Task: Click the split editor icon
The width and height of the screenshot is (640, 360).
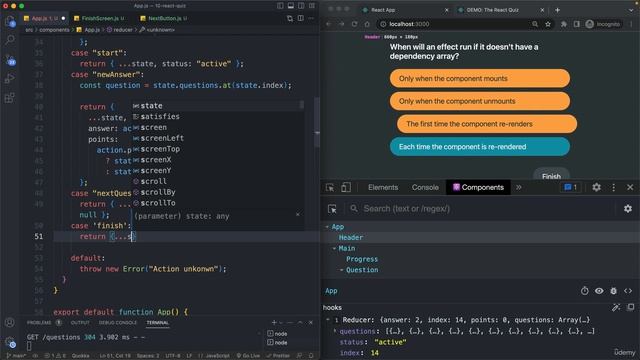Action: [300, 18]
